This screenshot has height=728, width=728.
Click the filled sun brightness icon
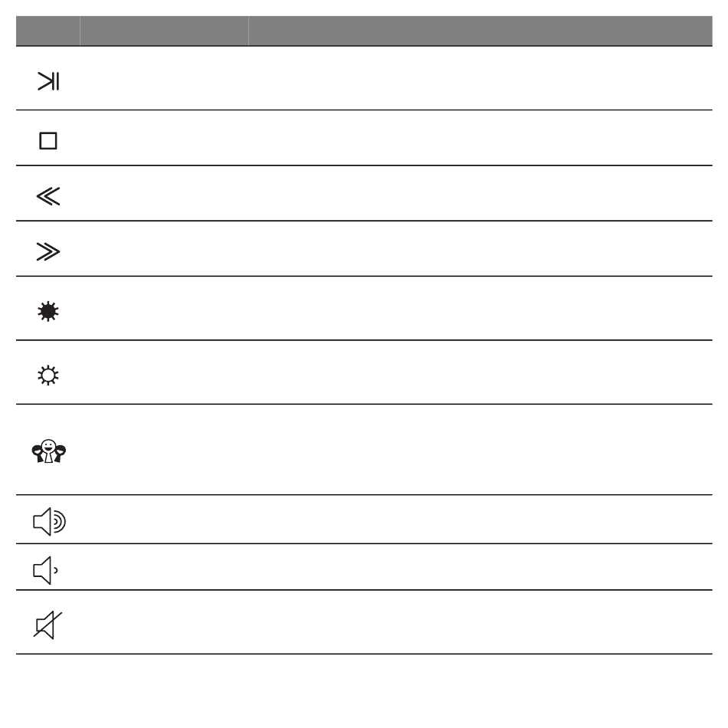(48, 312)
